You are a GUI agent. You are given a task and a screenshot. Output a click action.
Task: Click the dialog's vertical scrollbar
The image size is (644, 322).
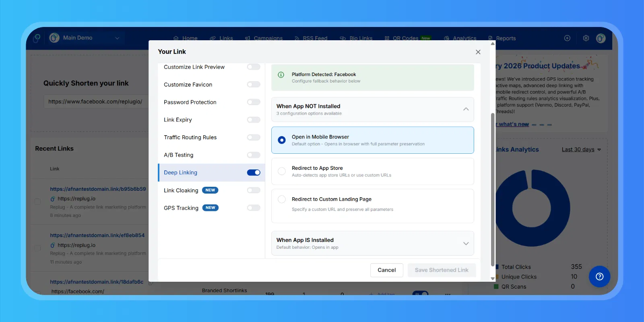[x=493, y=189]
